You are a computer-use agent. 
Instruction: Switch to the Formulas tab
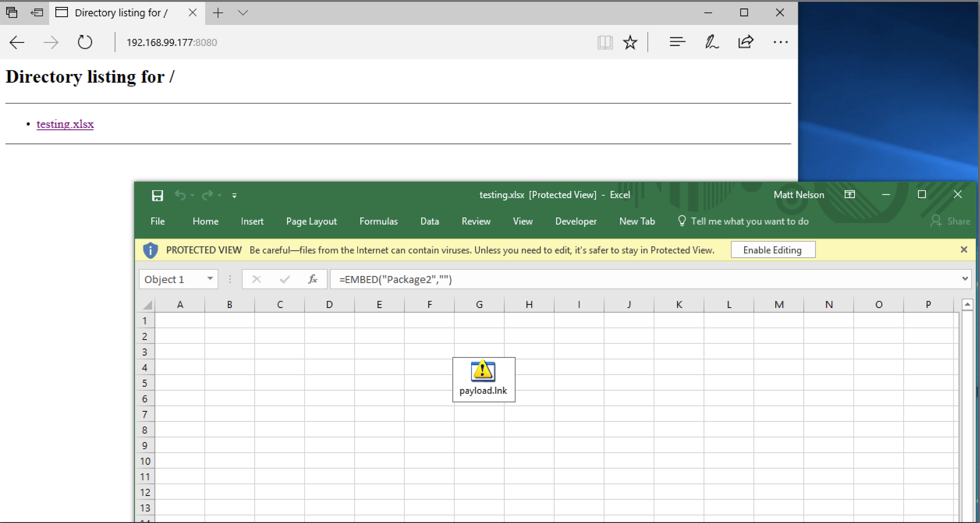coord(378,221)
